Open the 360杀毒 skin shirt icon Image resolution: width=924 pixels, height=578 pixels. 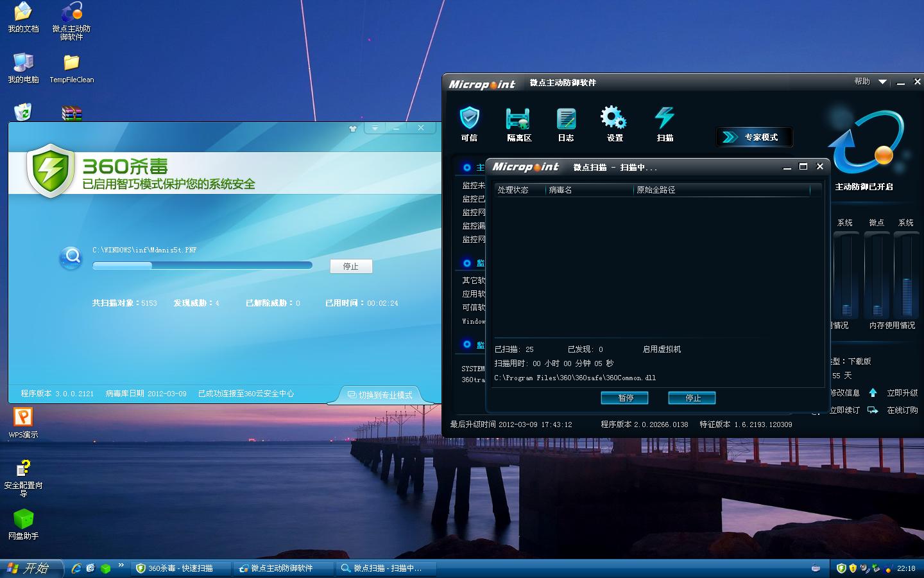click(x=352, y=128)
